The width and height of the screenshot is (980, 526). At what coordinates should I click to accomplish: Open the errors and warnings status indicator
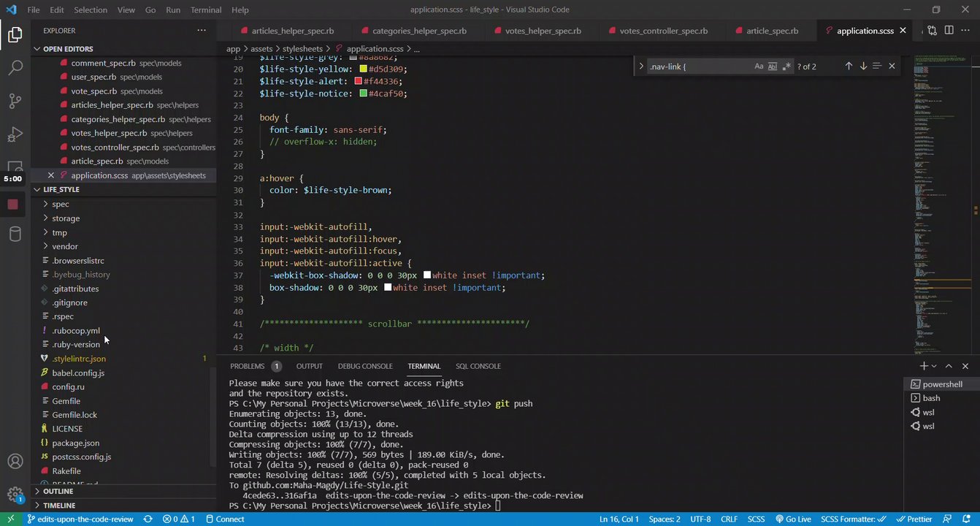tap(179, 519)
